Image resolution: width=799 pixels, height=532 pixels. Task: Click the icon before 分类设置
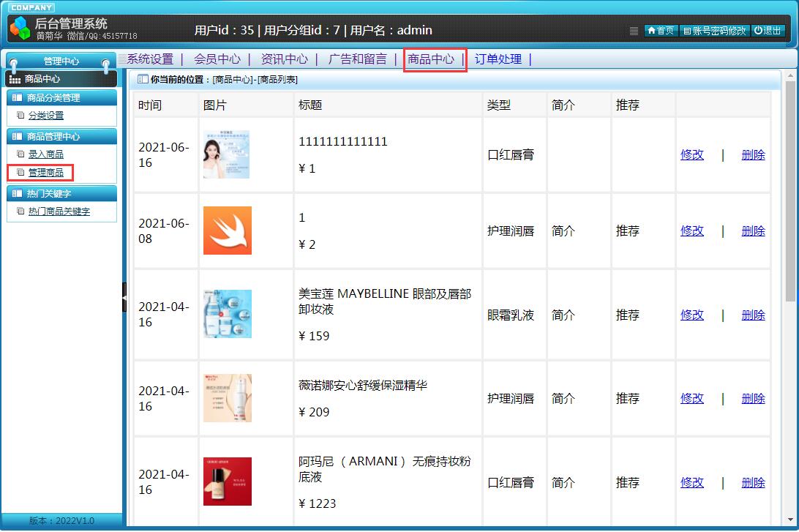coord(20,115)
